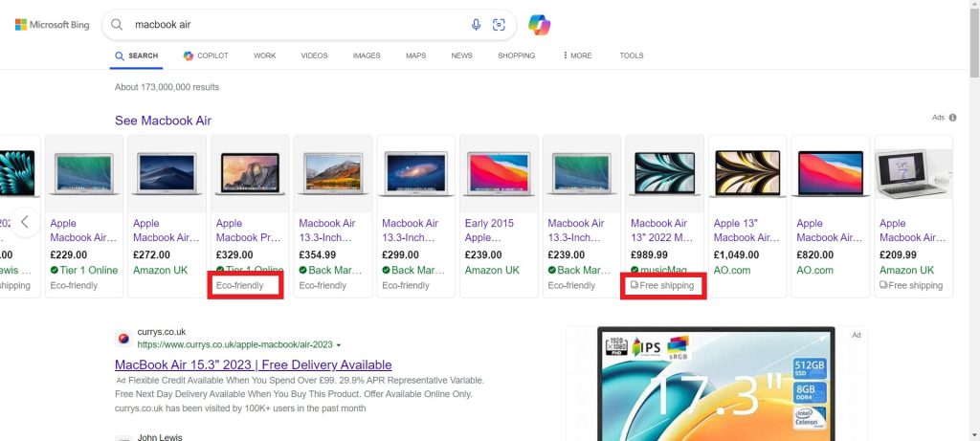The width and height of the screenshot is (980, 441).
Task: Switch to the COPILOT tab
Action: pyautogui.click(x=206, y=55)
